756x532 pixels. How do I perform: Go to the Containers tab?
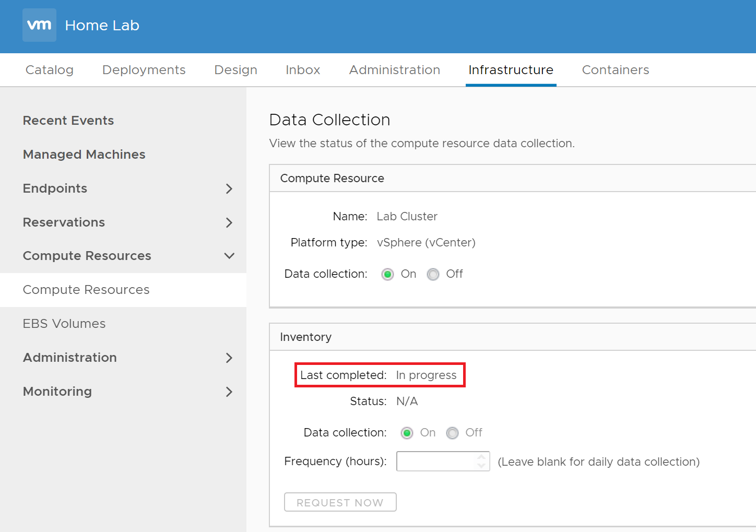pyautogui.click(x=615, y=70)
